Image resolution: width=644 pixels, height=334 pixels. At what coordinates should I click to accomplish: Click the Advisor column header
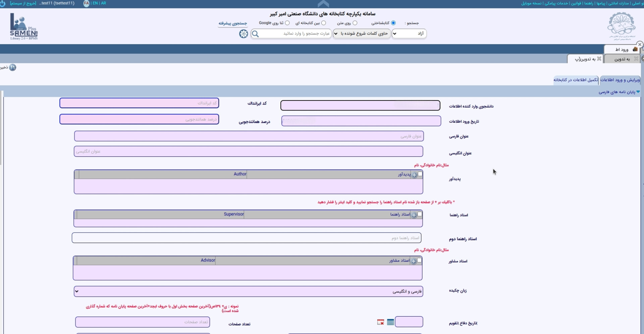click(146, 261)
